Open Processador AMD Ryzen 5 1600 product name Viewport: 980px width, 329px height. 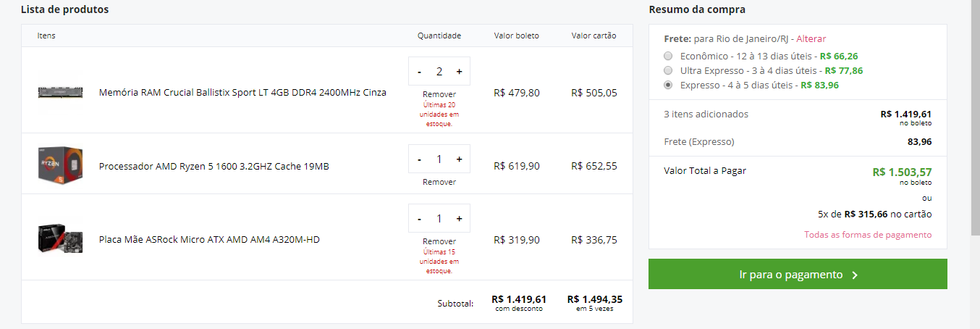214,166
